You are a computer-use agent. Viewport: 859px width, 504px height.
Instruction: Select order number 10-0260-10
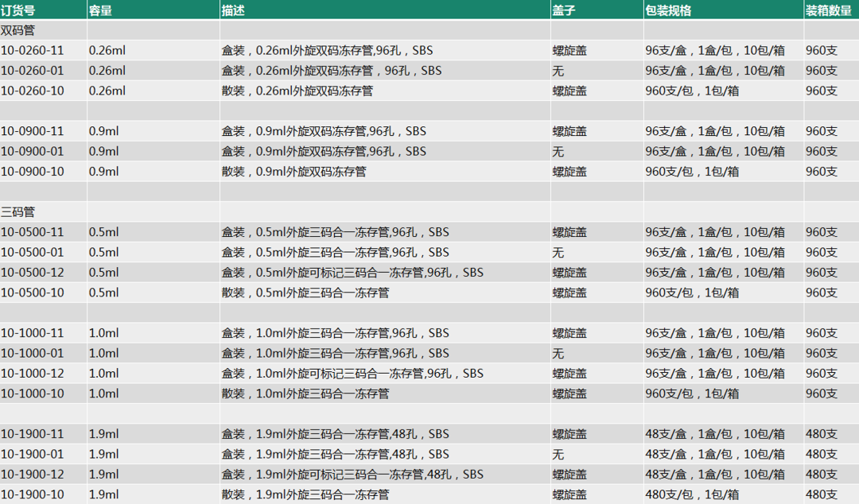[x=33, y=91]
